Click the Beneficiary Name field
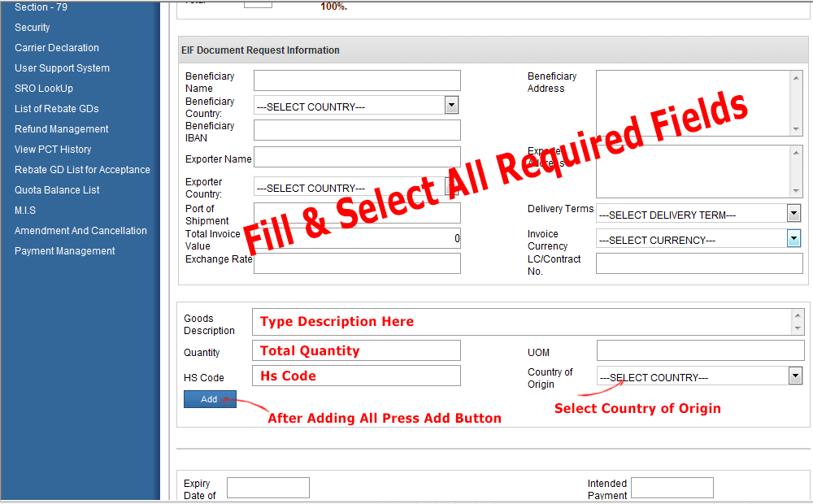The width and height of the screenshot is (813, 504). pos(357,80)
